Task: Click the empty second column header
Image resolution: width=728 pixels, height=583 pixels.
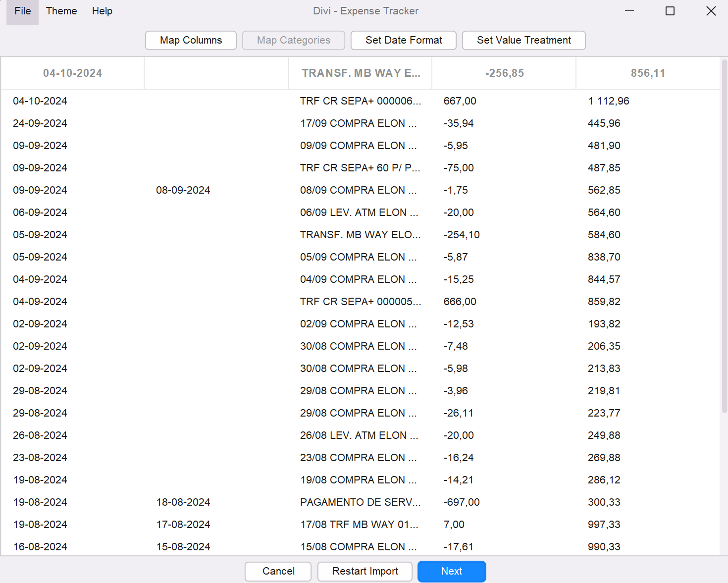Action: click(216, 73)
